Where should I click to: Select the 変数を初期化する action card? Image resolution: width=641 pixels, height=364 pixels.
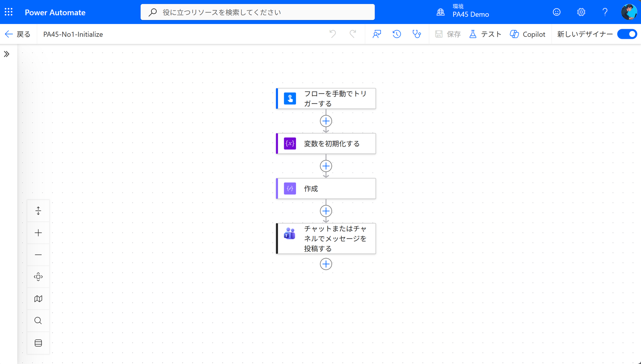326,143
